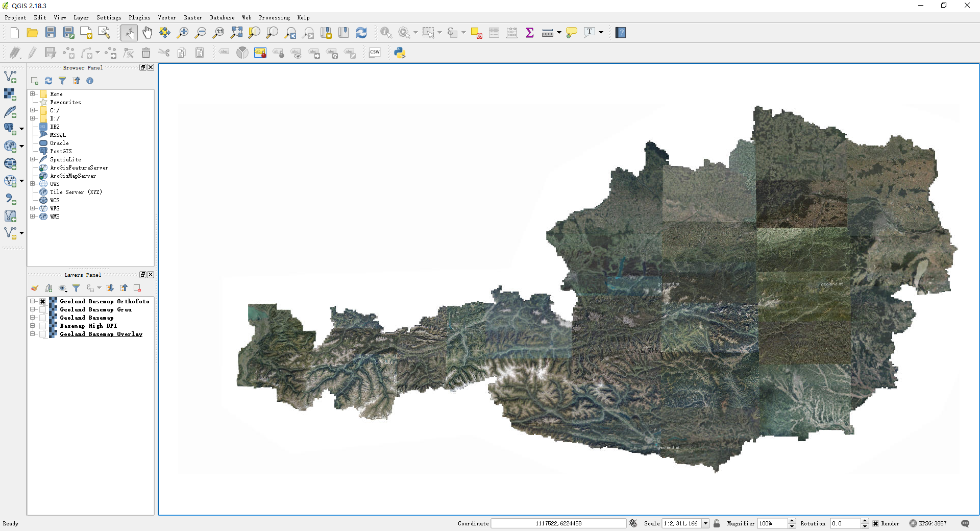This screenshot has height=531, width=980.
Task: Uncheck Geoland Basemap Orthofoto layer visibility
Action: [43, 301]
